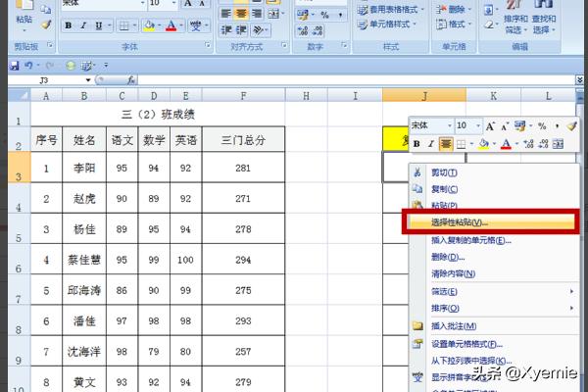Click the ribbon Borders icon

[x=123, y=25]
